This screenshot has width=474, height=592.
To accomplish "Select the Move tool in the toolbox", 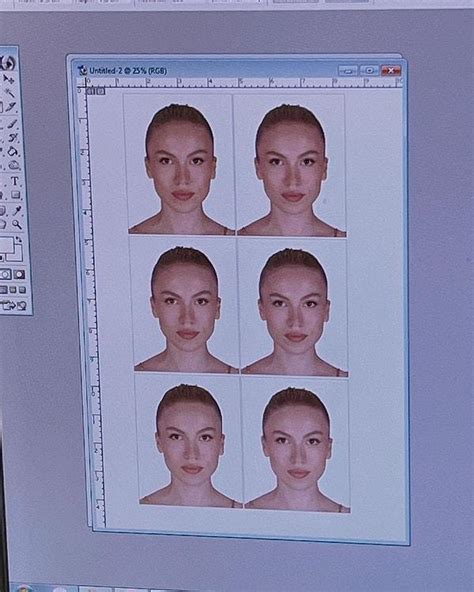I will (8, 79).
